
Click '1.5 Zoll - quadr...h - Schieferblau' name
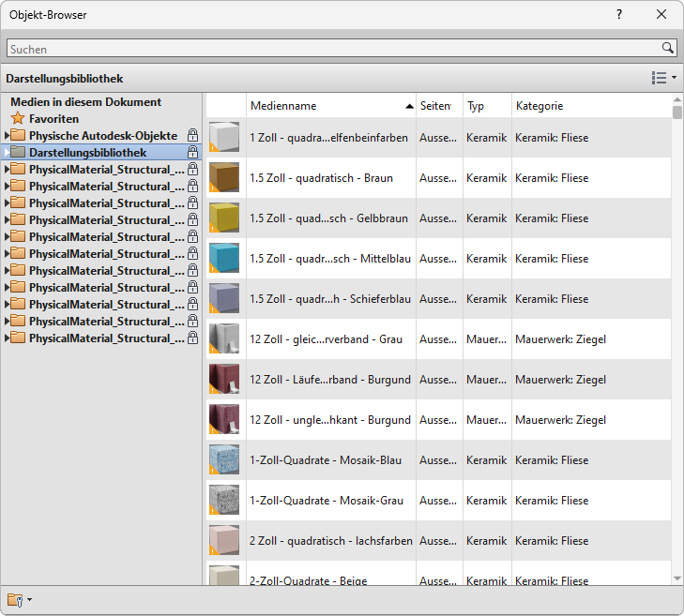click(329, 299)
